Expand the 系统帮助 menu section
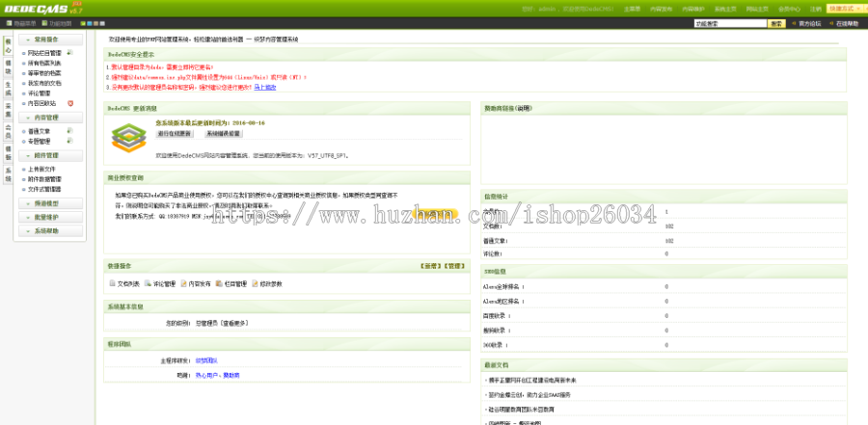Screen dimensions: 868x425 (50, 230)
